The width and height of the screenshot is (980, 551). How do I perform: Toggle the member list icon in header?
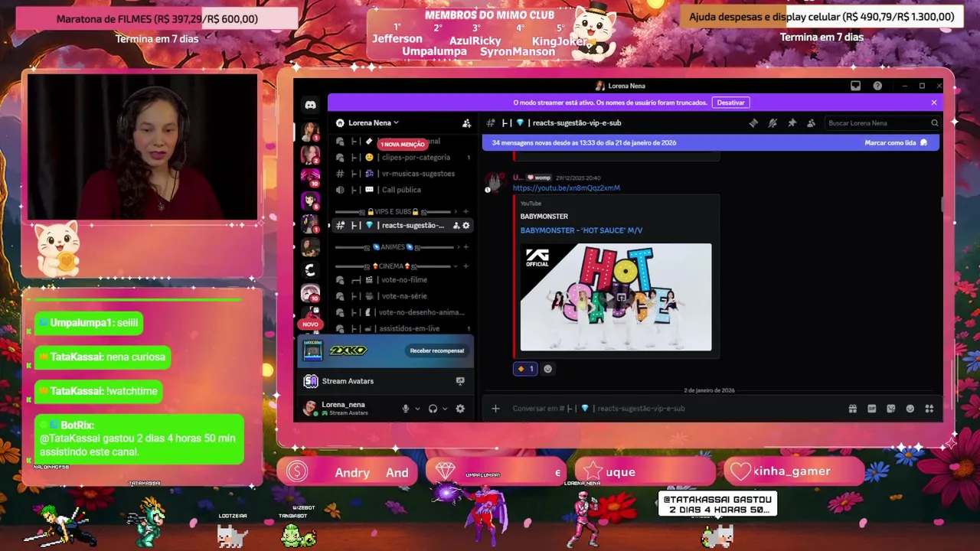811,122
